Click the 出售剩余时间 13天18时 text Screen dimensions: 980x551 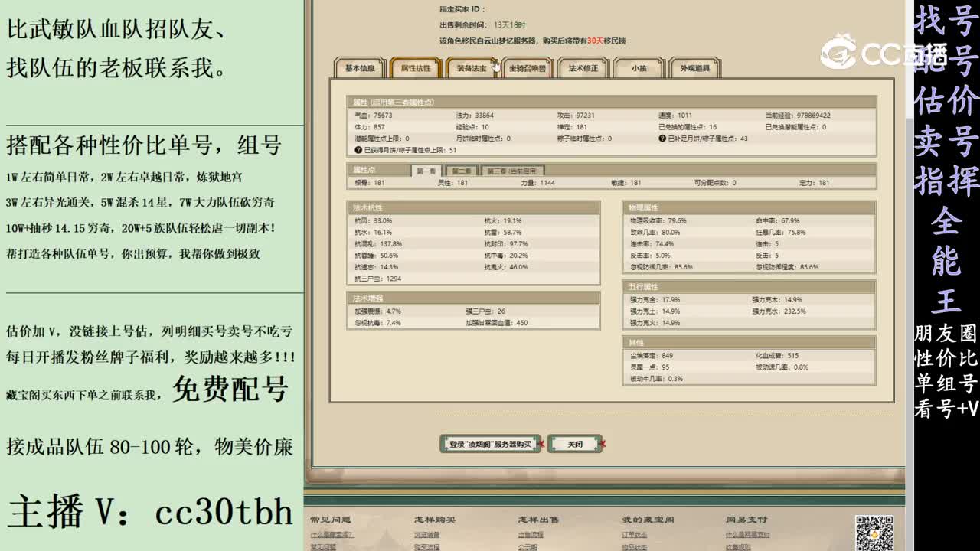pos(482,25)
